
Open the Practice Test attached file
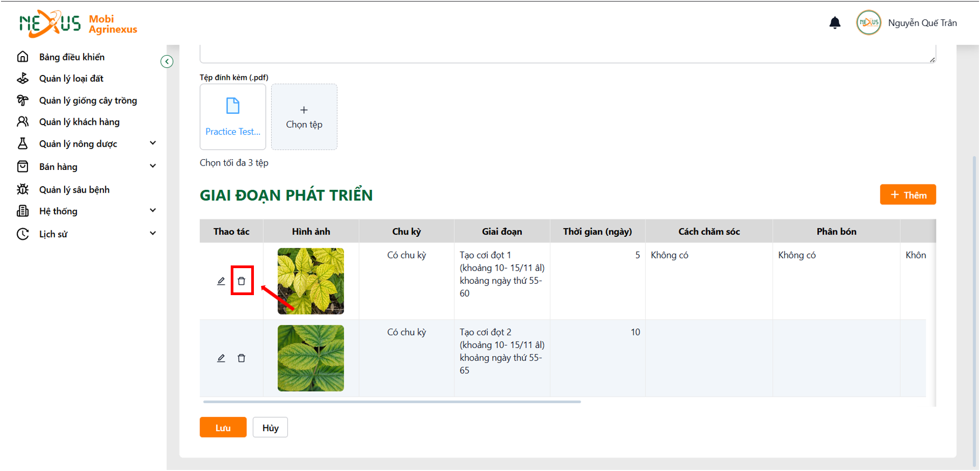233,117
